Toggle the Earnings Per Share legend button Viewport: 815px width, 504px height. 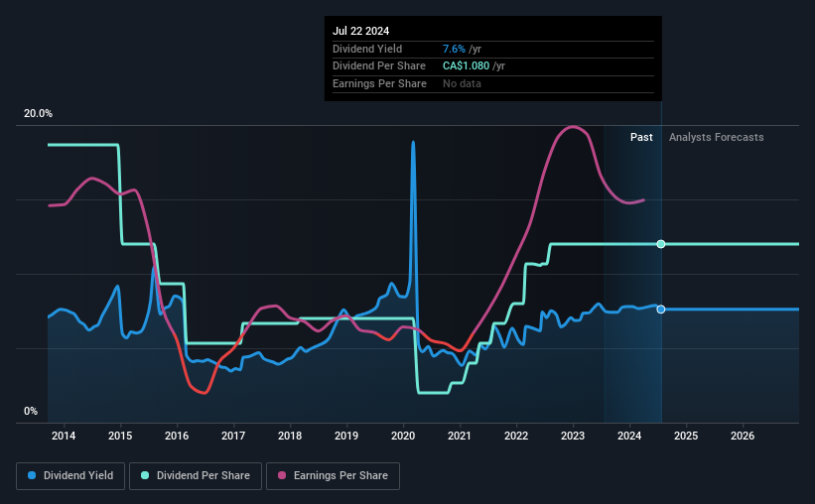point(333,476)
